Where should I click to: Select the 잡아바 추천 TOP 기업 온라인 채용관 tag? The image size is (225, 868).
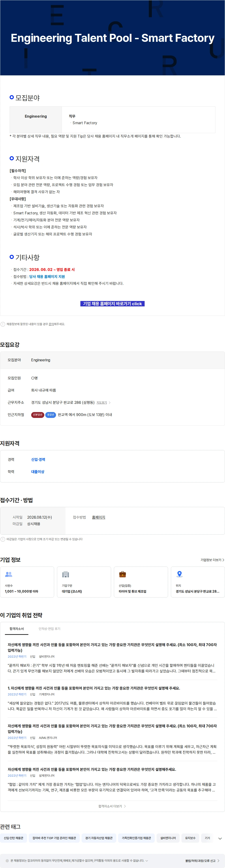(x=54, y=838)
